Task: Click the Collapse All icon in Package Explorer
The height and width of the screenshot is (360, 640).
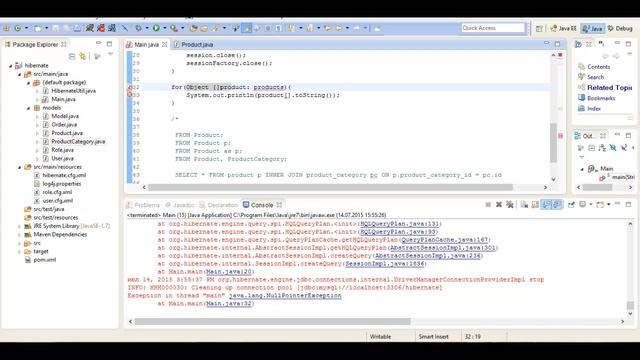Action: [72, 56]
